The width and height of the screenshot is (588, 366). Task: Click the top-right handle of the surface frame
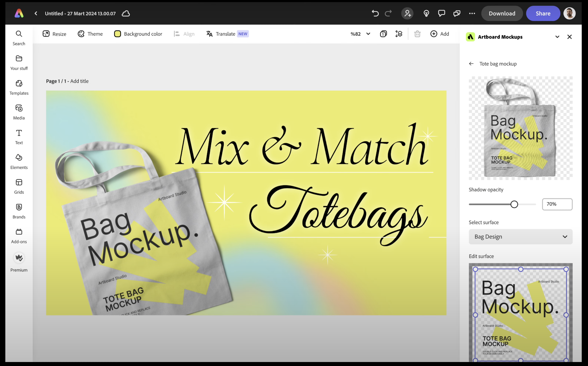click(566, 269)
